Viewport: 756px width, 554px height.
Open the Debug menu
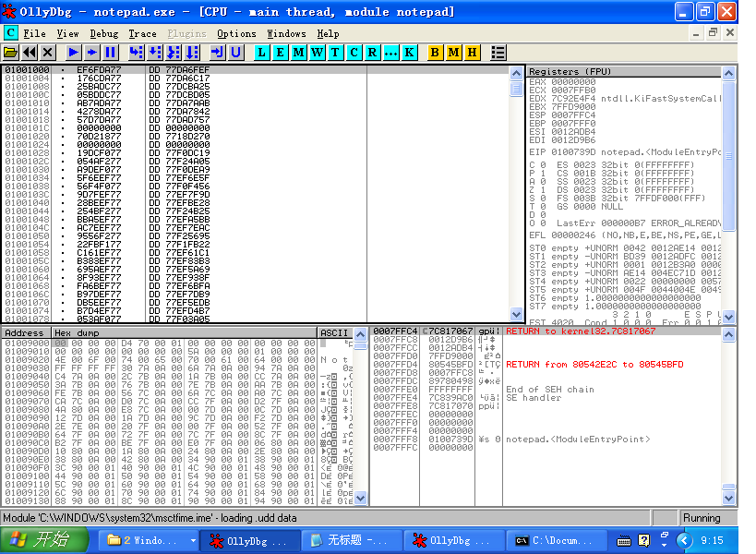[x=104, y=34]
